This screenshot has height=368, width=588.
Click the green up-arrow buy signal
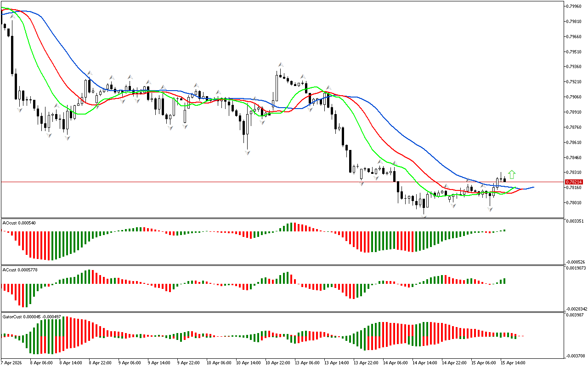[x=512, y=175]
